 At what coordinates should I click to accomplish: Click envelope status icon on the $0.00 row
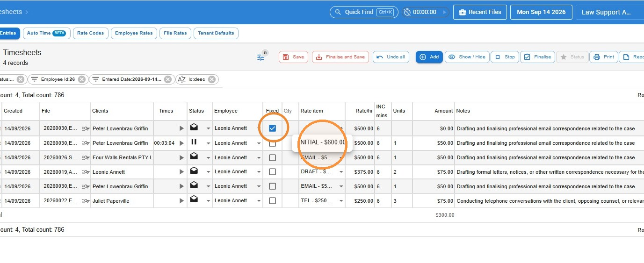194,127
